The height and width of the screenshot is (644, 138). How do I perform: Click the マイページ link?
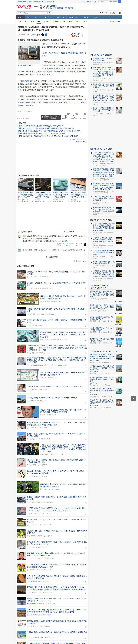pos(103,13)
